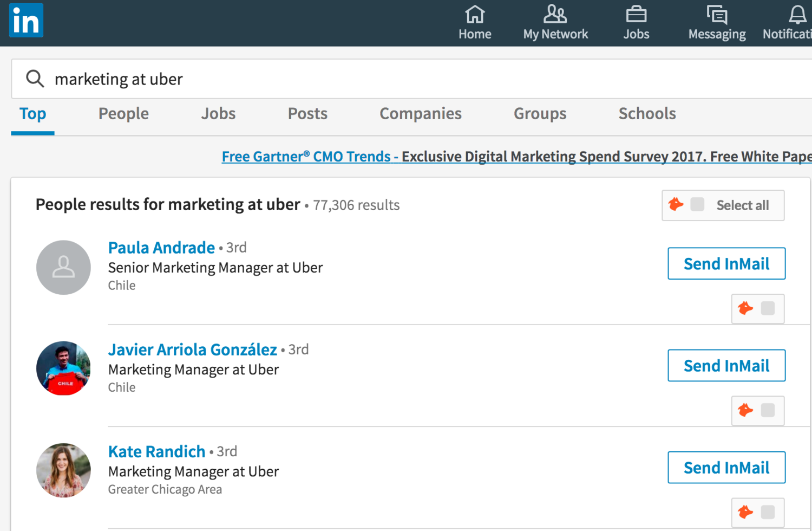
Task: Click 'Greater Chicago Area' location text
Action: pos(165,489)
